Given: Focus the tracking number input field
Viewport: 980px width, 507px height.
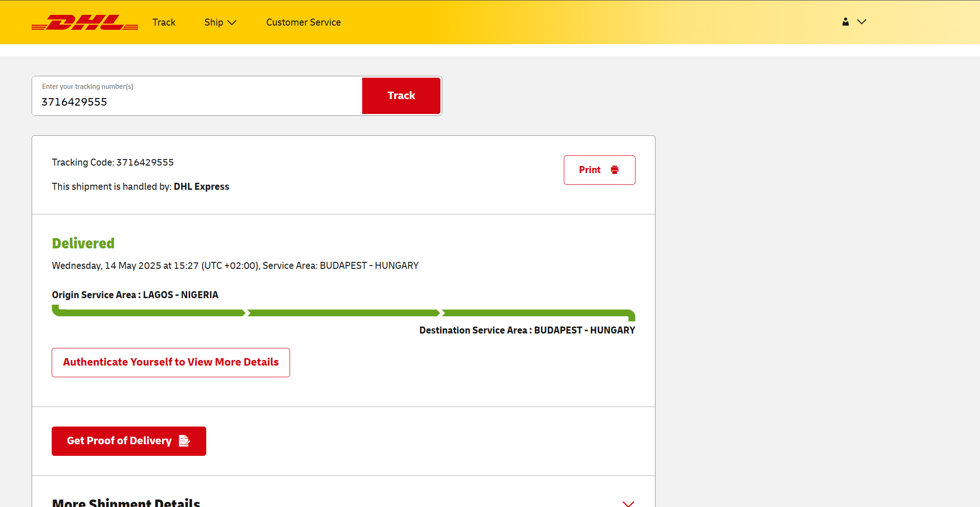Looking at the screenshot, I should 197,96.
